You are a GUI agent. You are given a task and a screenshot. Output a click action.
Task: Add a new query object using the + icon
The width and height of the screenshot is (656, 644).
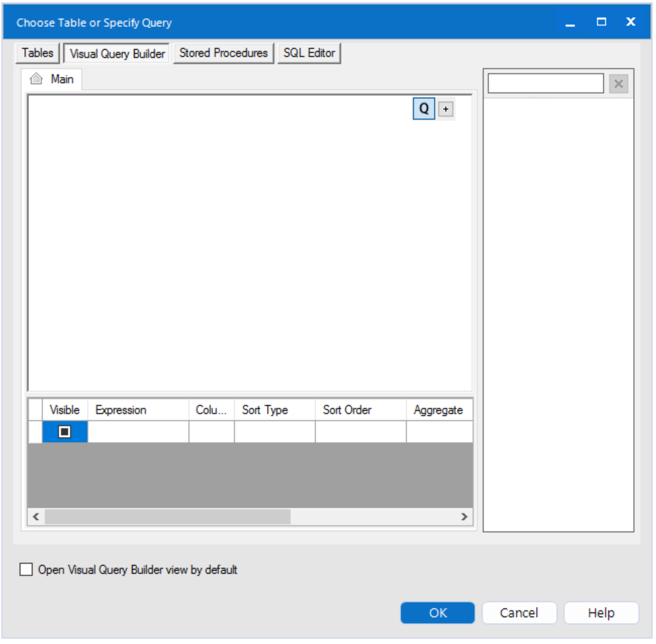444,109
